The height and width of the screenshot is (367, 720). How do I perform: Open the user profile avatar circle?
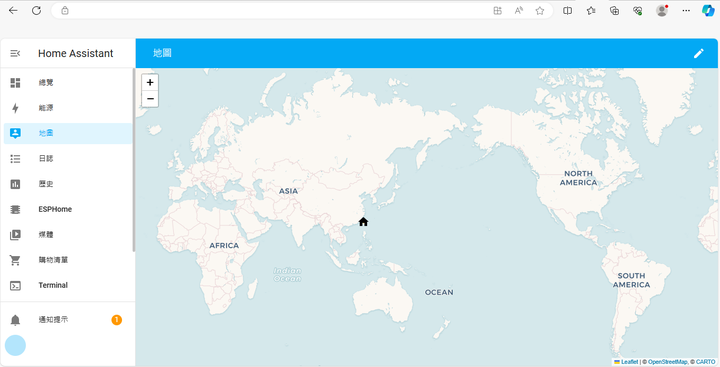click(15, 345)
